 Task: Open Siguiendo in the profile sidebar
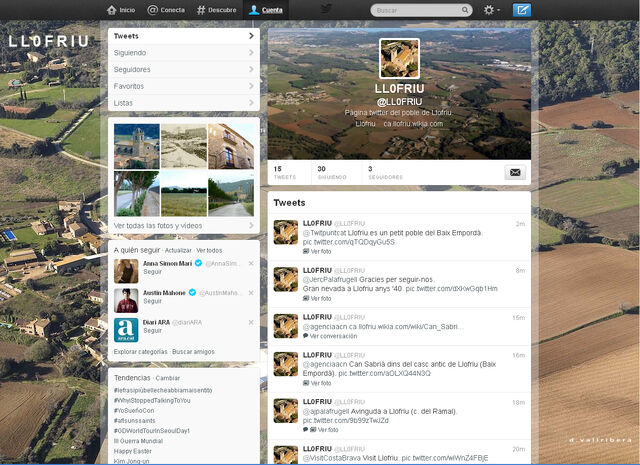tap(184, 53)
